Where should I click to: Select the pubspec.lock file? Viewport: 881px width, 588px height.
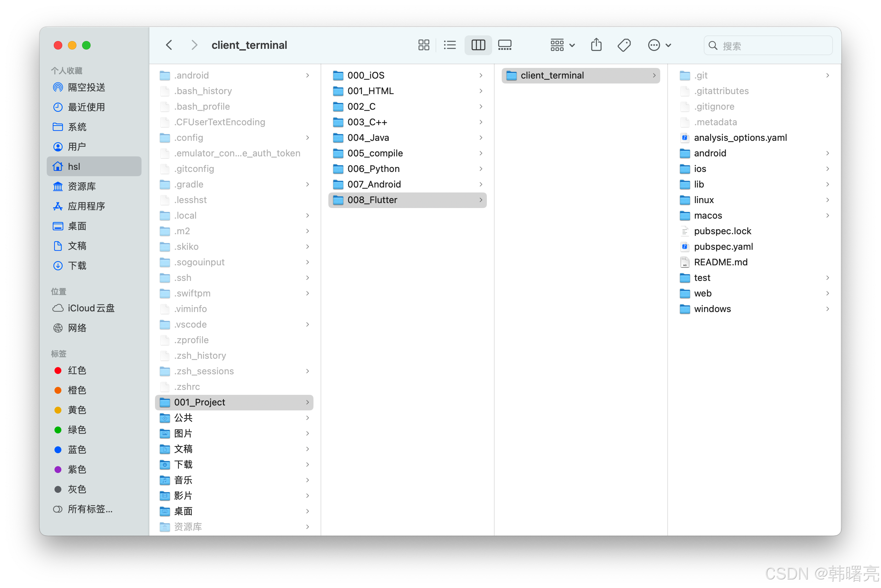point(754,231)
